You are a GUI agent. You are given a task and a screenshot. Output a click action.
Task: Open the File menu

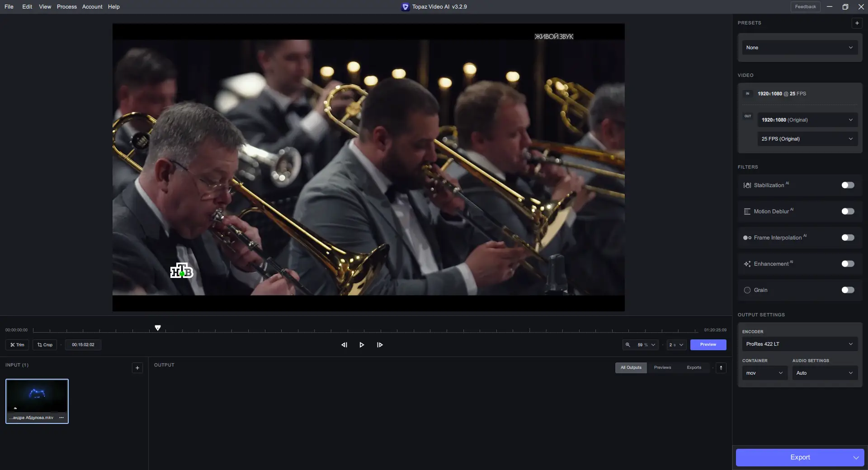pos(9,7)
